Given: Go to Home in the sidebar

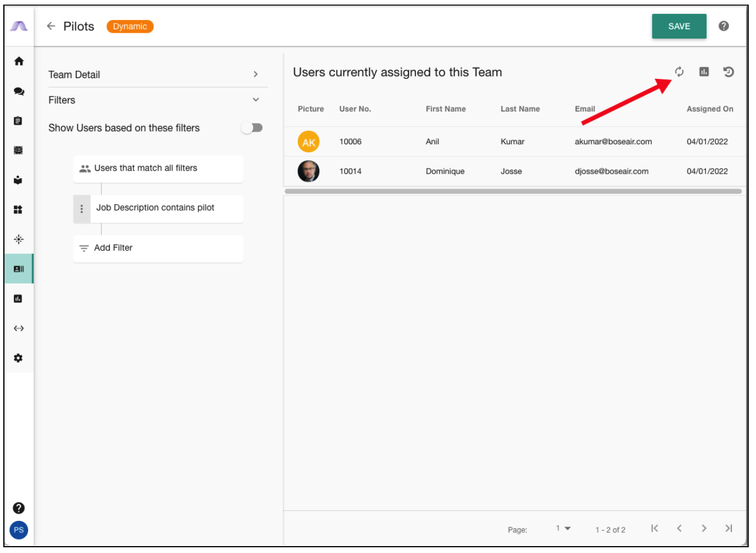Looking at the screenshot, I should tap(19, 61).
